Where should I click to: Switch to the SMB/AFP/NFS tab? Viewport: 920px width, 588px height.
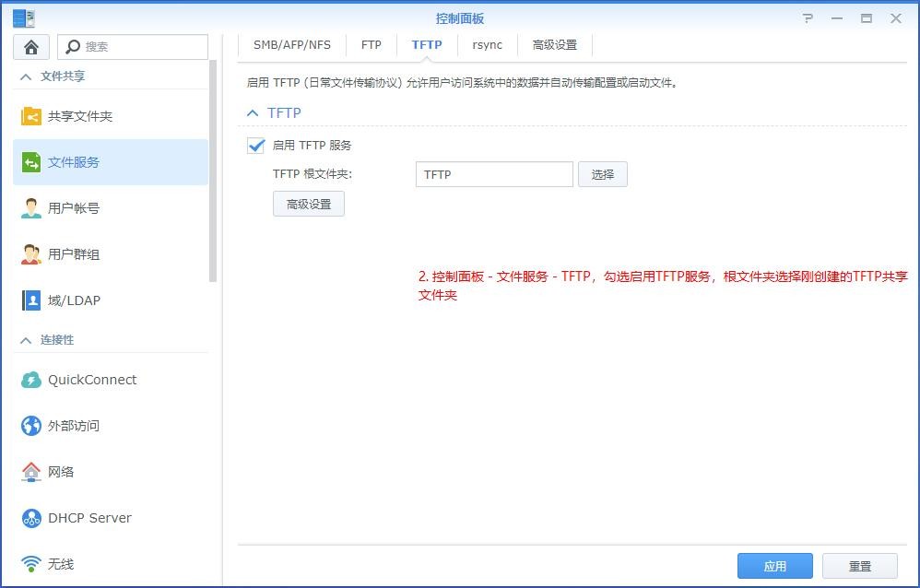pyautogui.click(x=291, y=44)
